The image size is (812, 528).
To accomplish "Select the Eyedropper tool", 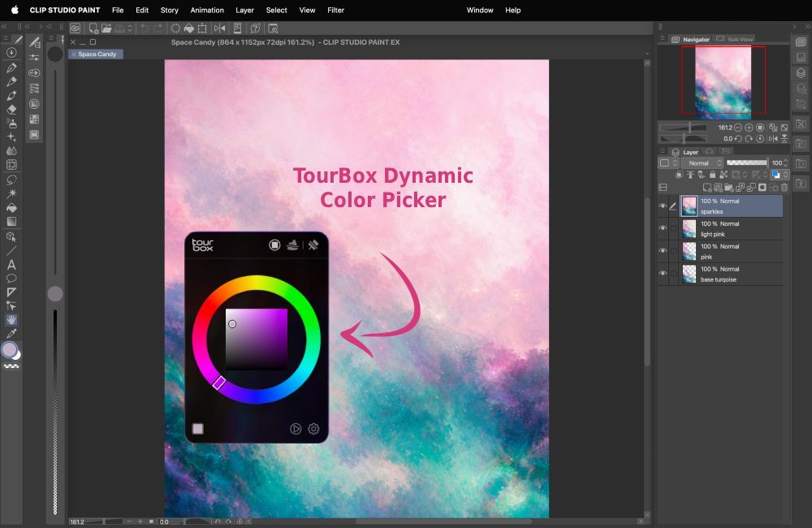I will tap(11, 333).
